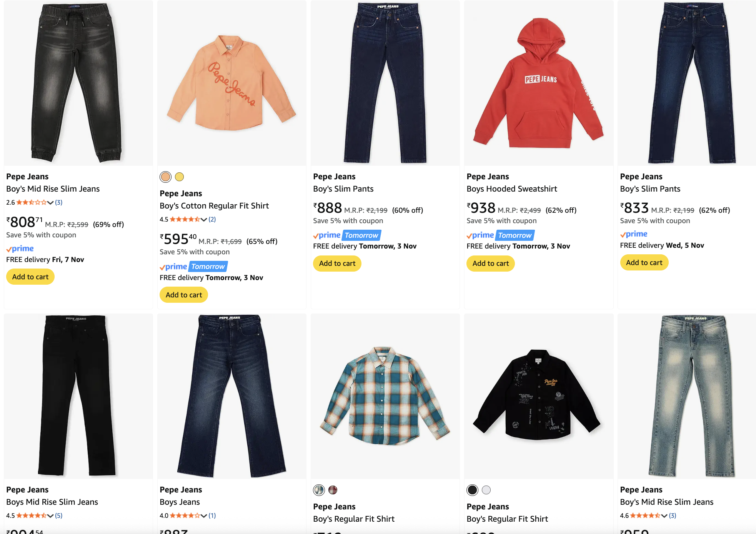Choose the black color swatch for the Regular Fit Shirt
The image size is (756, 534).
pos(472,490)
